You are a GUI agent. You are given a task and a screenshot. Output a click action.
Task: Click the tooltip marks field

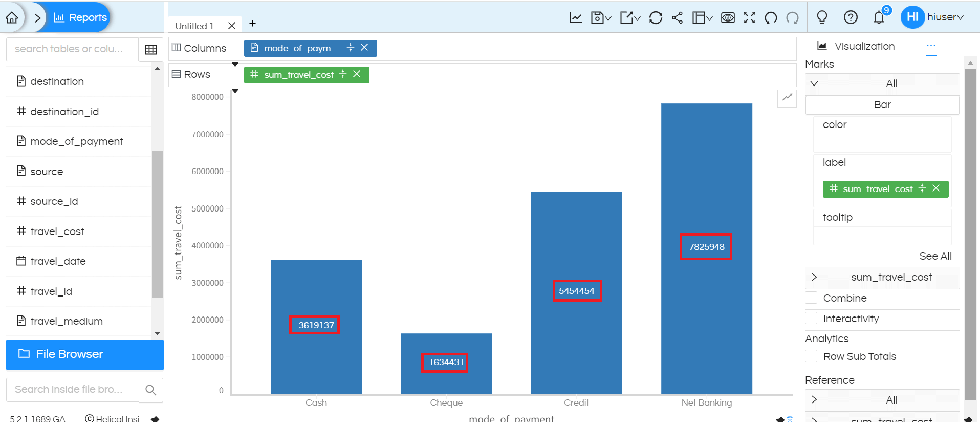pos(882,236)
